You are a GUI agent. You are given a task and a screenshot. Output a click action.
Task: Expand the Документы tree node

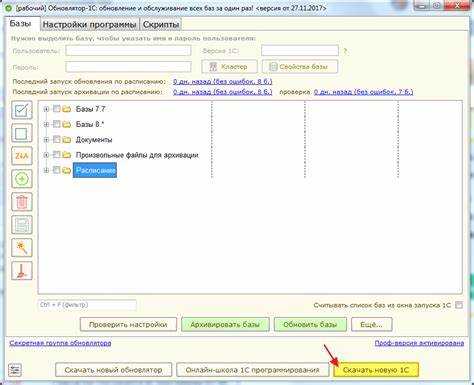[46, 140]
